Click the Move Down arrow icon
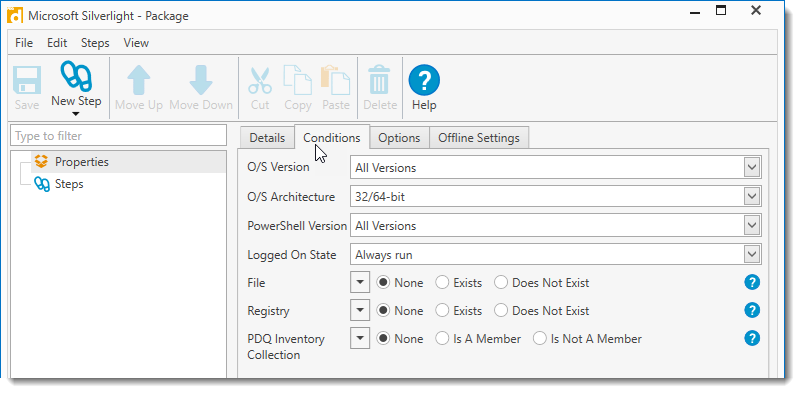The width and height of the screenshot is (800, 393). pyautogui.click(x=201, y=80)
